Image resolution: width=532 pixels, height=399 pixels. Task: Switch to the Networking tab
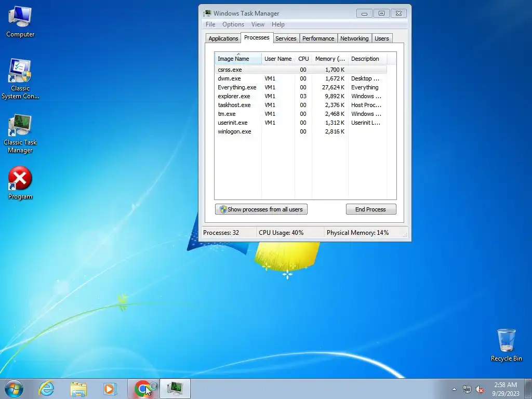point(354,38)
